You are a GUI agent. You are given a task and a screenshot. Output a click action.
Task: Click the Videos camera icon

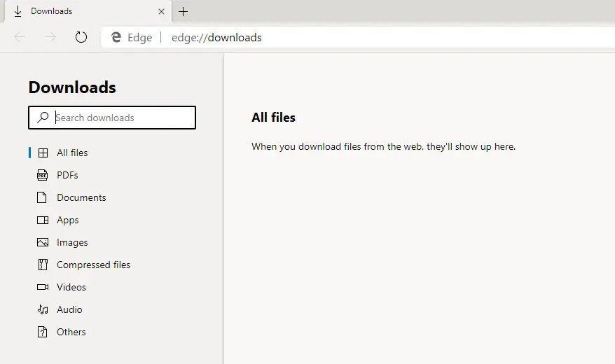(43, 287)
